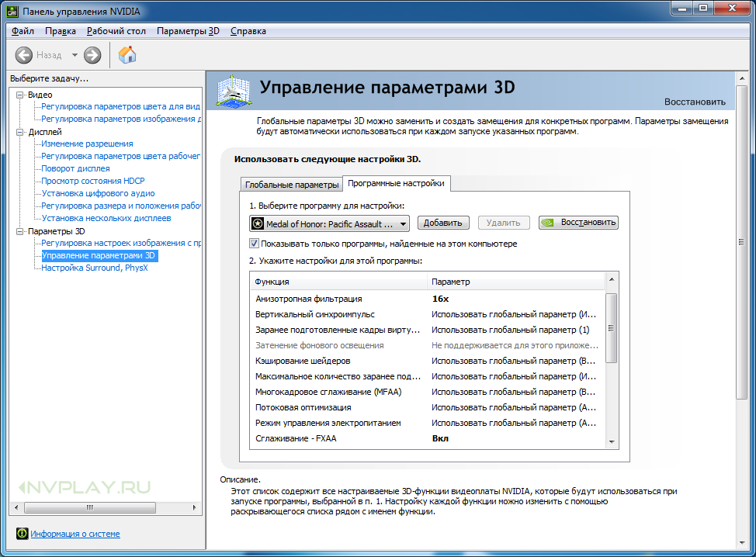
Task: Click main page vertical scrollbar thumb
Action: point(741,242)
